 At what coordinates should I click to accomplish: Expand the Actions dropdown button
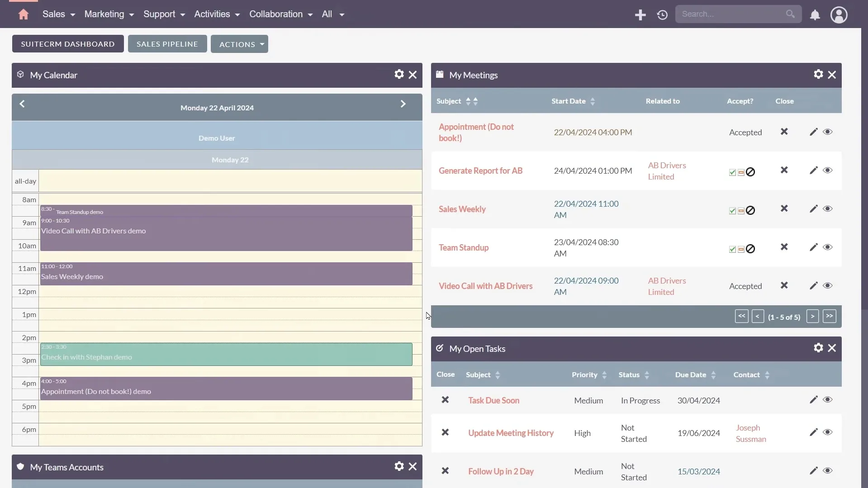[239, 44]
